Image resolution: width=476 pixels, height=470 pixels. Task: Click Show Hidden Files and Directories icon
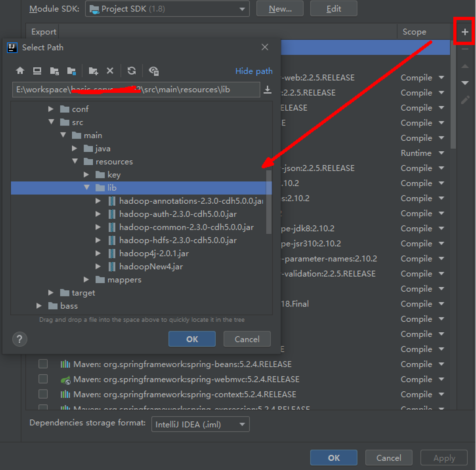(154, 71)
